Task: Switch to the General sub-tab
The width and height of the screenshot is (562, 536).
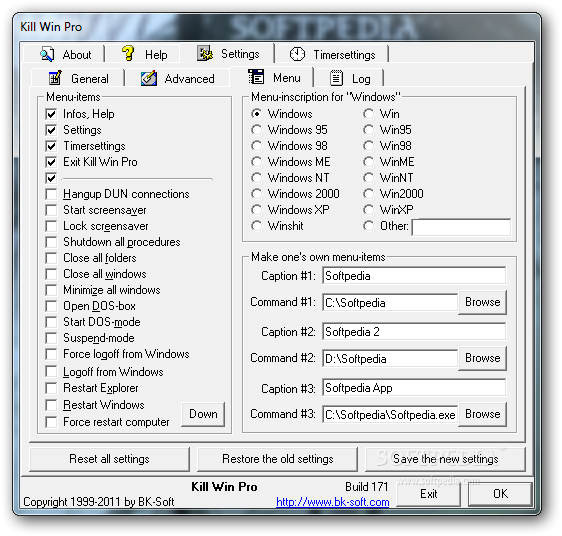Action: 78,79
